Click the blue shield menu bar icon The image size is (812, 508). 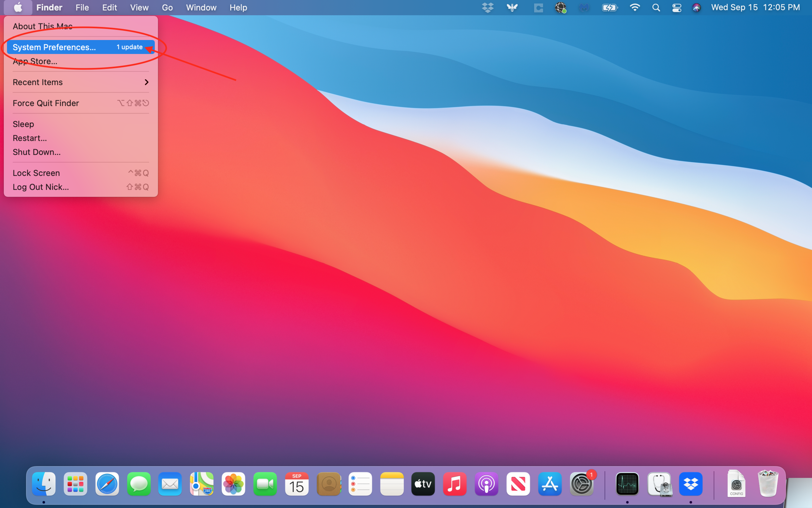click(x=584, y=7)
